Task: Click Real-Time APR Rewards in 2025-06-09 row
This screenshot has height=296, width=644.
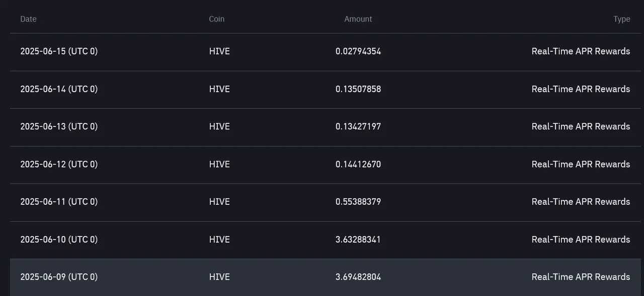Action: click(x=581, y=277)
